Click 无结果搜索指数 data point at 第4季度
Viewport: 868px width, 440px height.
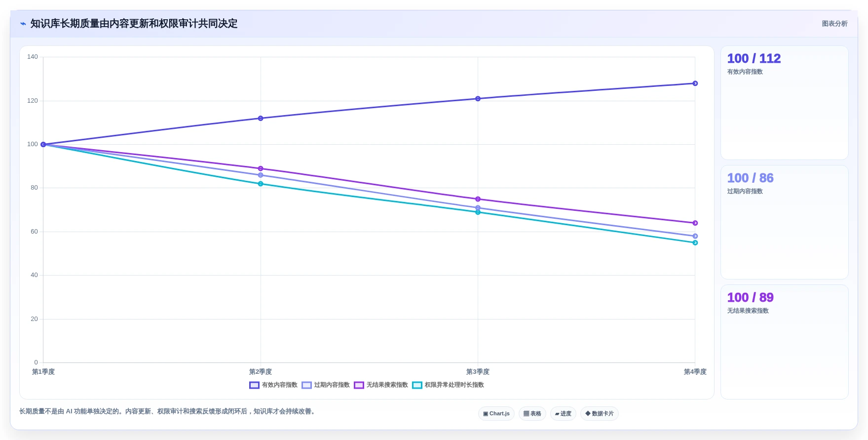(695, 223)
